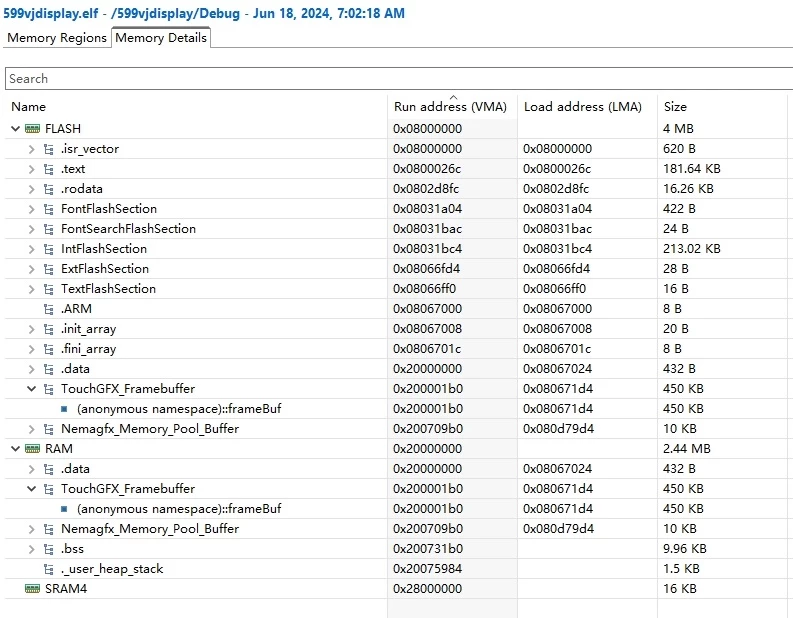793x618 pixels.
Task: Click the .isr_vector section icon
Action: pyautogui.click(x=49, y=149)
